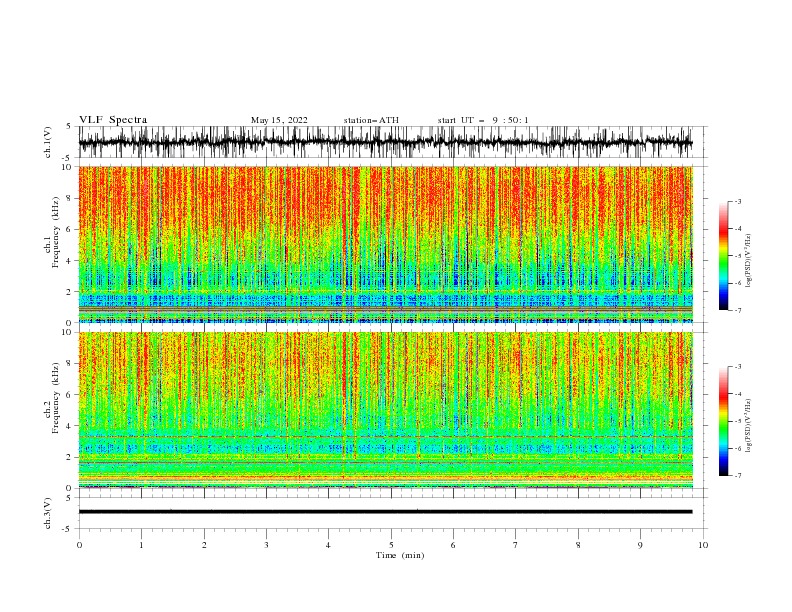The width and height of the screenshot is (792, 612).
Task: Click the "7" minute tick label
Action: (516, 545)
